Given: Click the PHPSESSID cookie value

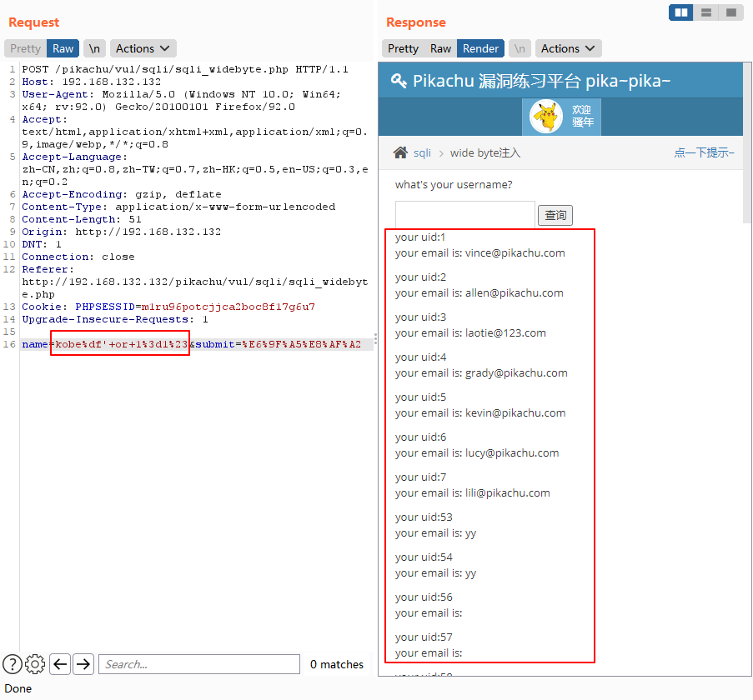Looking at the screenshot, I should (228, 307).
